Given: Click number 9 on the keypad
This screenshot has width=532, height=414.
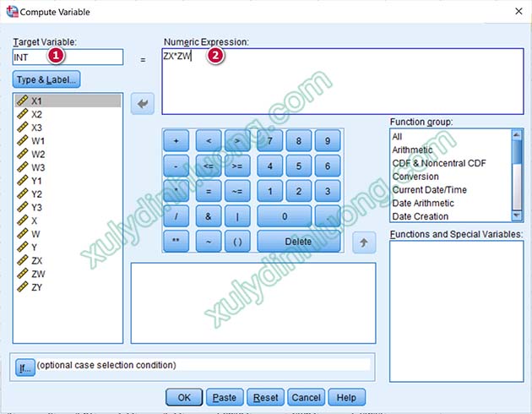Looking at the screenshot, I should 328,140.
